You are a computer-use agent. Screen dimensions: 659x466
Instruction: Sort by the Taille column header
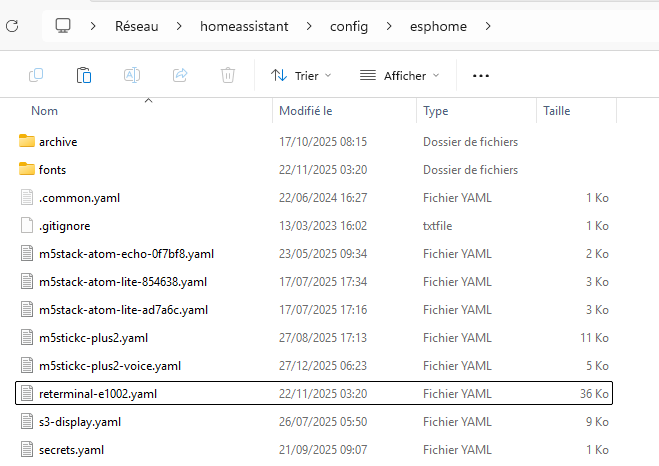point(556,111)
